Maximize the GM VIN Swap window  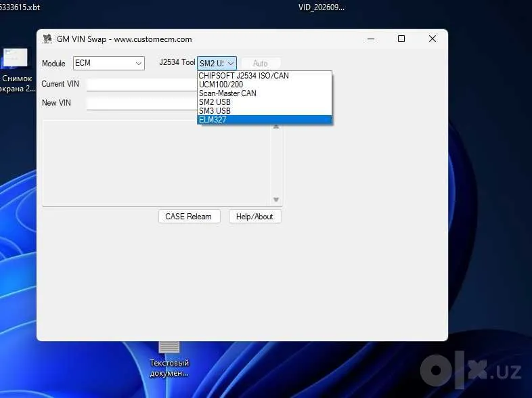click(401, 39)
